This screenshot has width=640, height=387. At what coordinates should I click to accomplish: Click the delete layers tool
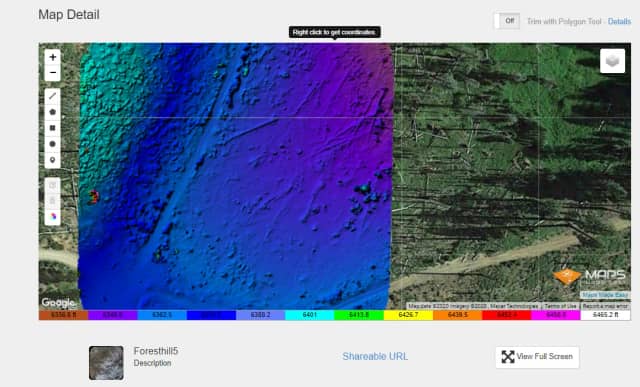[x=53, y=201]
